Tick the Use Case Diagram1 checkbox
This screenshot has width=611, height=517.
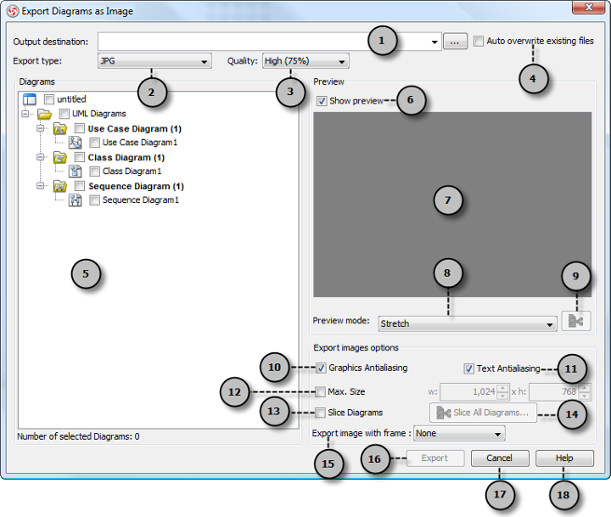tap(94, 143)
